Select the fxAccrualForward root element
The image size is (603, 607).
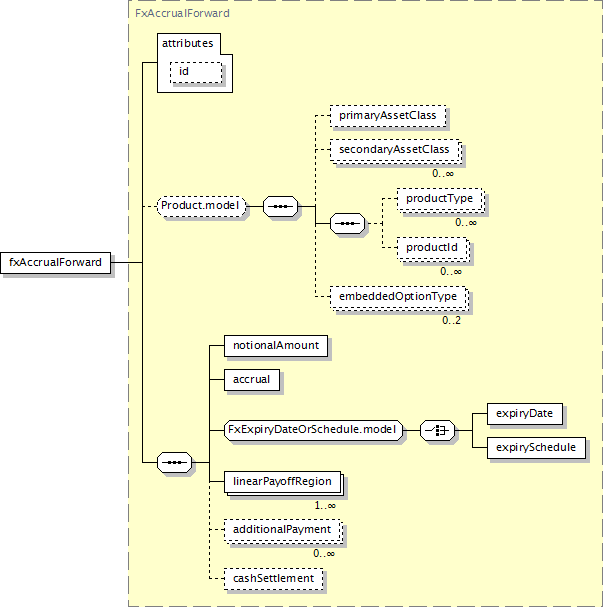(x=58, y=263)
